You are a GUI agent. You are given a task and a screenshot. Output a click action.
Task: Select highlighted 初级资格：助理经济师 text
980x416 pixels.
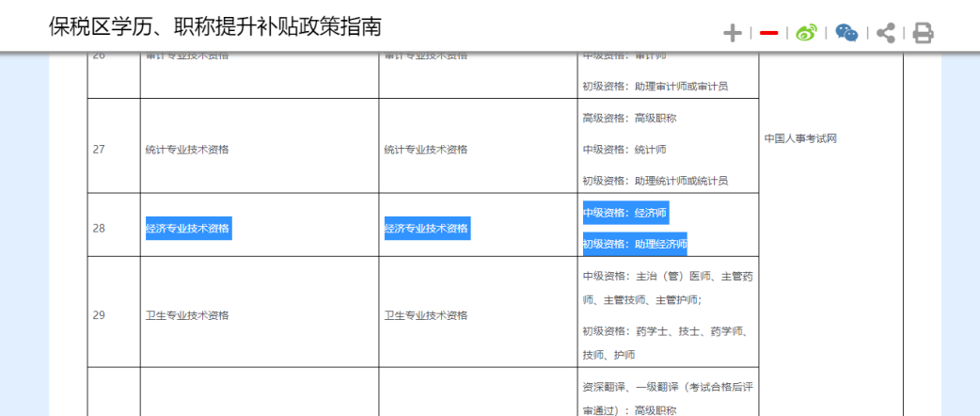tap(634, 244)
